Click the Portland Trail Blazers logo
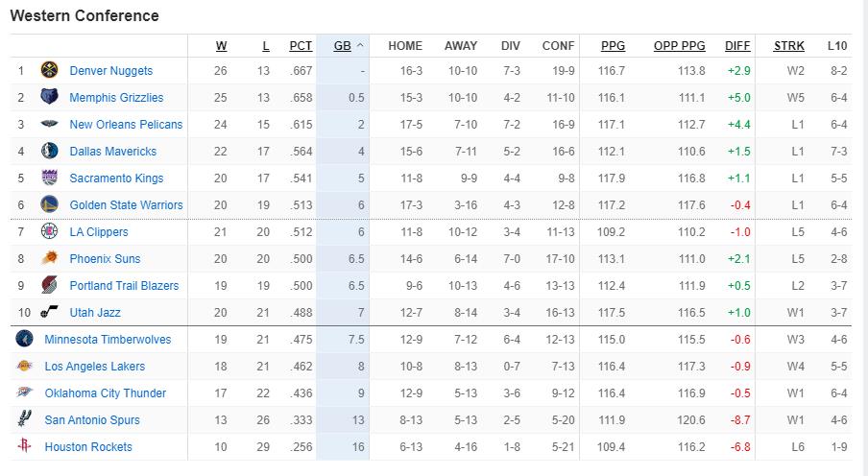The width and height of the screenshot is (868, 476). click(x=49, y=286)
